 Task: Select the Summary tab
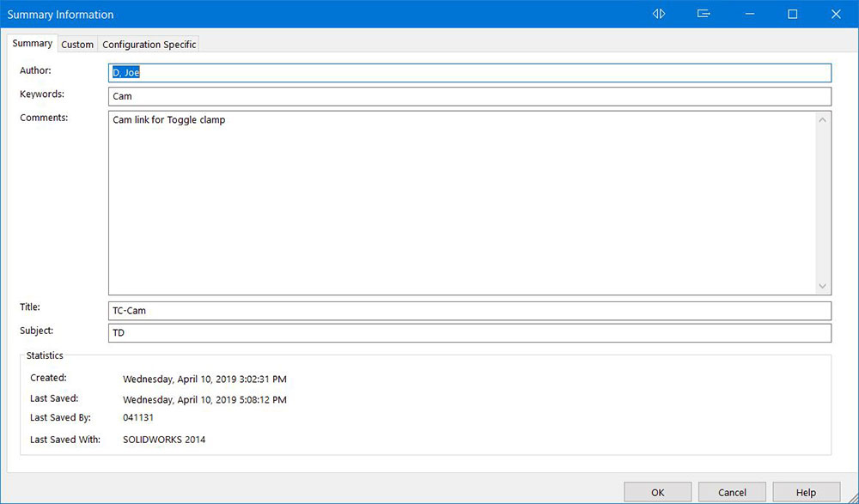point(32,44)
